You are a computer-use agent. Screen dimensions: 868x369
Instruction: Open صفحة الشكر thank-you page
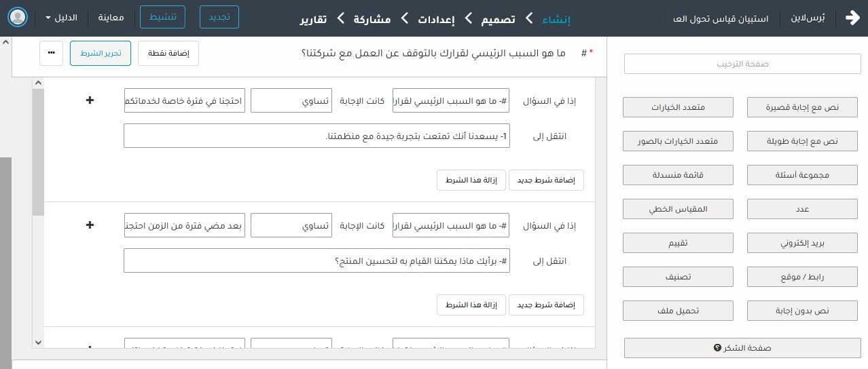[742, 348]
